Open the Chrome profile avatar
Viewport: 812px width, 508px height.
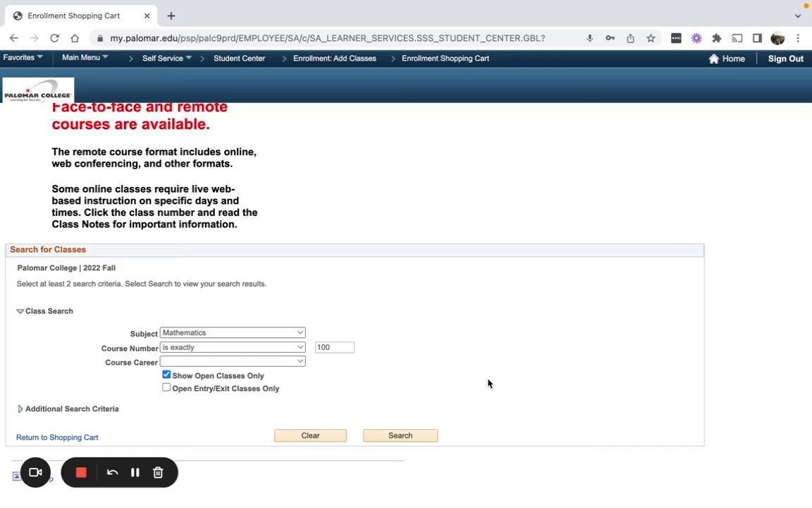point(778,38)
